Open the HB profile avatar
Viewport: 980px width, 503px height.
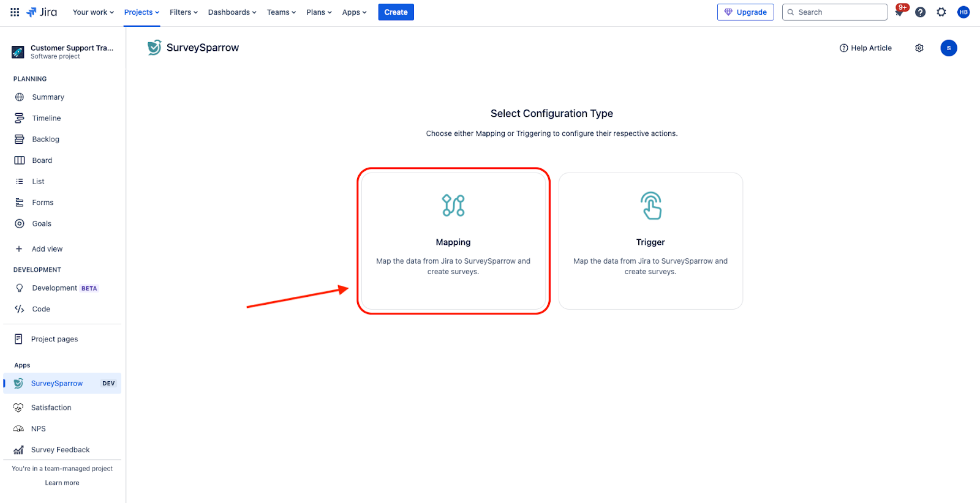tap(963, 12)
